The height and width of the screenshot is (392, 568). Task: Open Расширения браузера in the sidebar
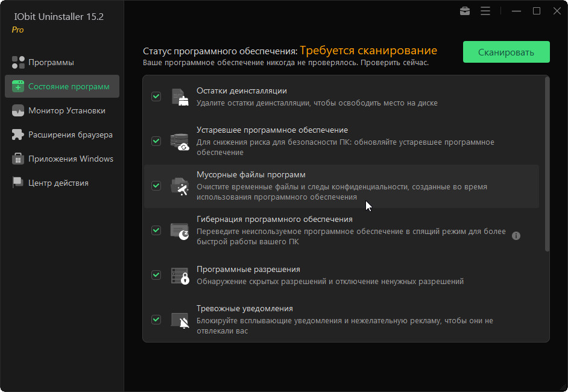tap(70, 134)
